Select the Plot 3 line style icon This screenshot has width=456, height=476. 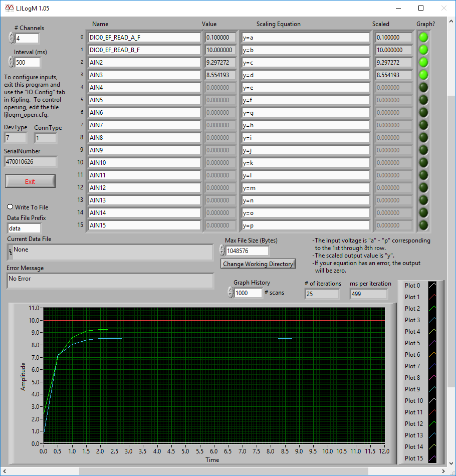click(x=433, y=320)
